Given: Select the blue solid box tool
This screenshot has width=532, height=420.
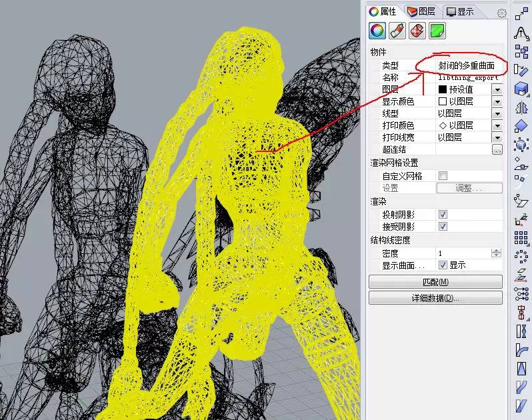Looking at the screenshot, I should click(521, 88).
